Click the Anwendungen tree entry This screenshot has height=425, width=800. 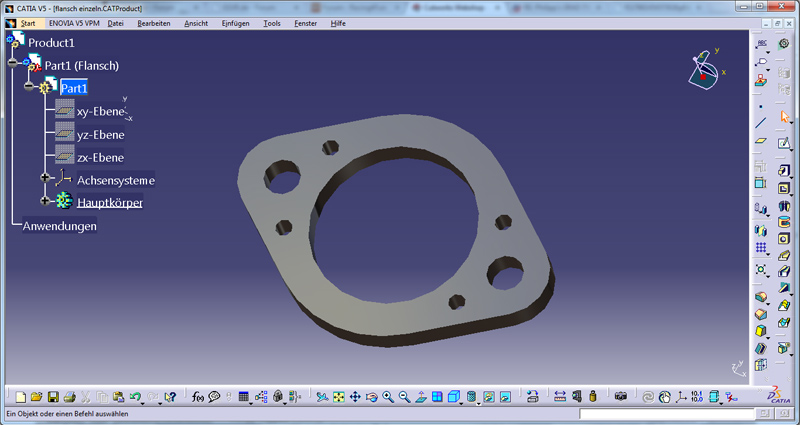[x=60, y=226]
